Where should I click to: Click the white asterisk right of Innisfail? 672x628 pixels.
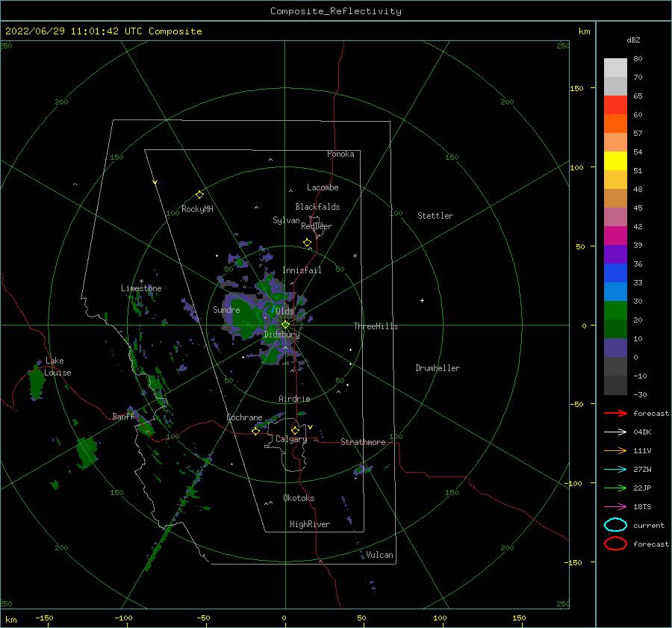coord(355,256)
